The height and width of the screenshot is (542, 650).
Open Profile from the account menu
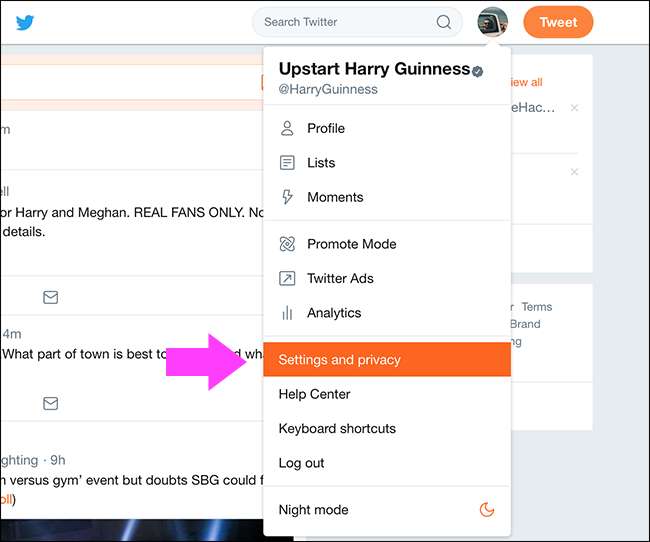pyautogui.click(x=325, y=128)
